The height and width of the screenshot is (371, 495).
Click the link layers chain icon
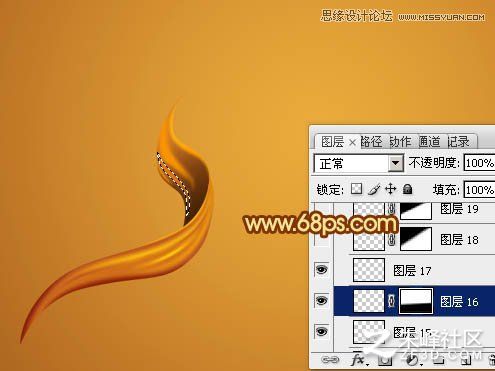[x=330, y=360]
